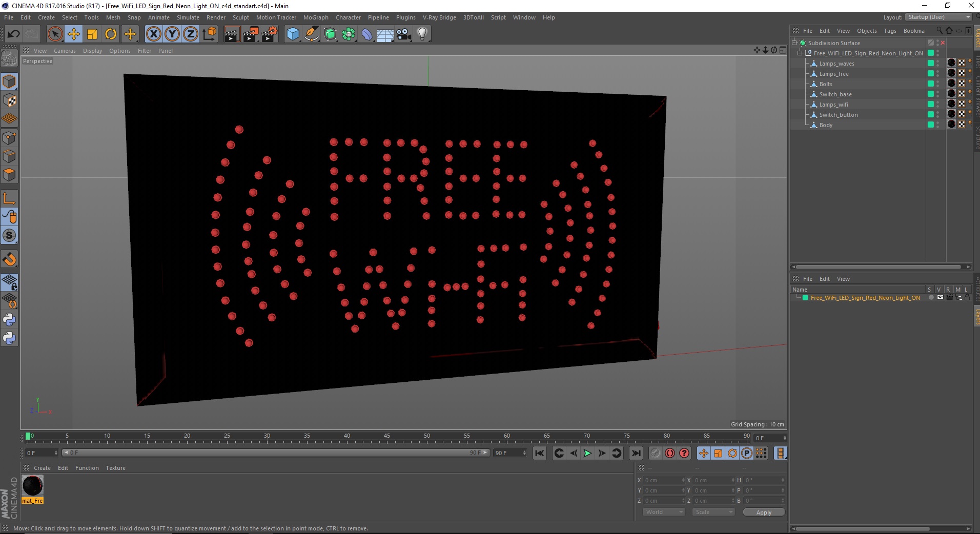This screenshot has height=534, width=980.
Task: Toggle visibility dots of Bolts object
Action: coord(938,84)
